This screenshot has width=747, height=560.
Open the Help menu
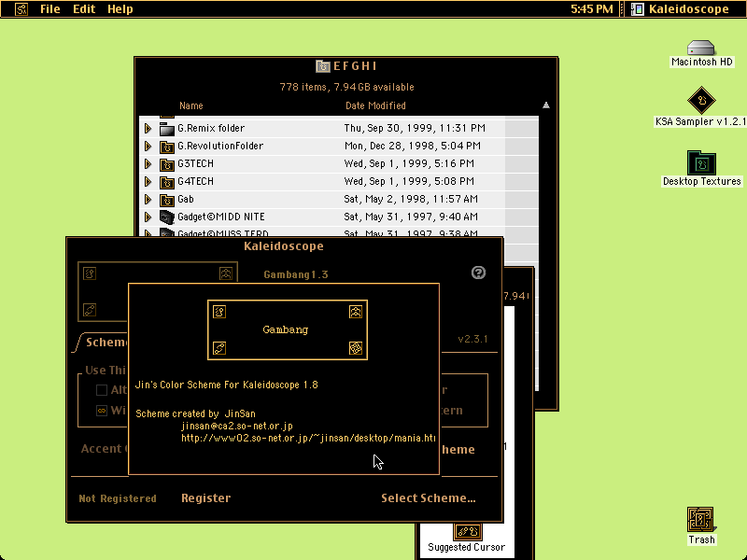click(x=120, y=9)
